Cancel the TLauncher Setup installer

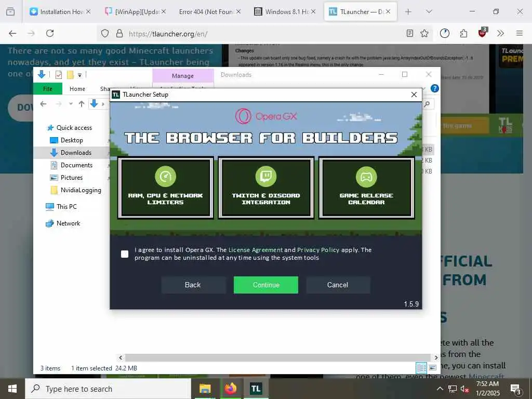[338, 285]
